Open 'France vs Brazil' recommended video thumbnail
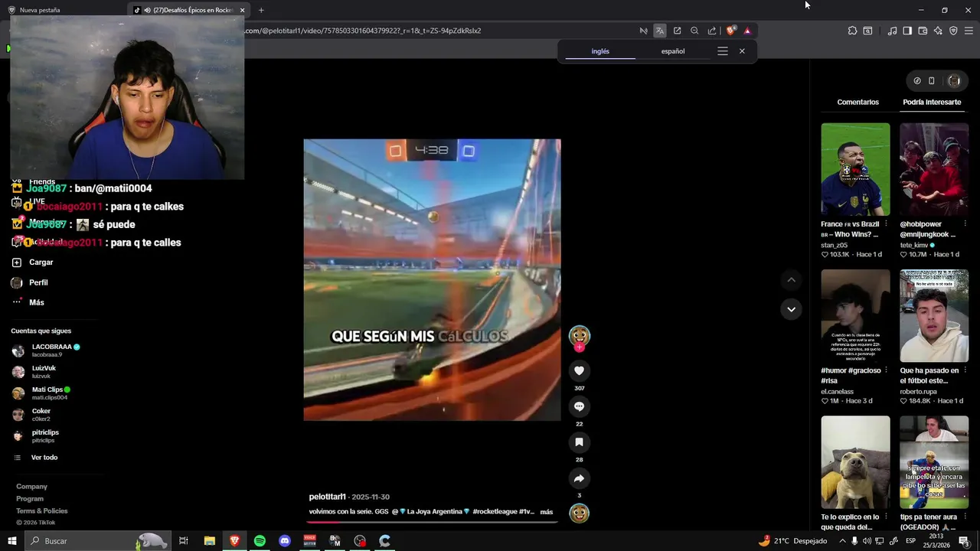This screenshot has height=551, width=980. pos(855,169)
